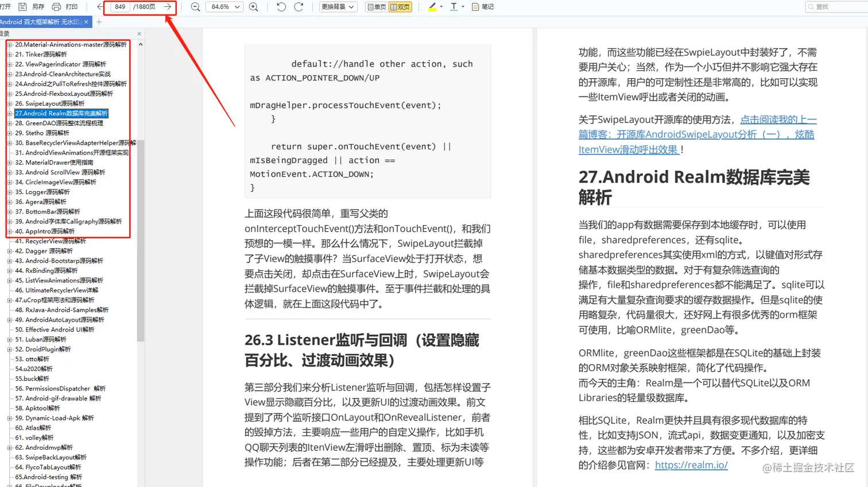
Task: Rotate page clockwise
Action: 299,7
